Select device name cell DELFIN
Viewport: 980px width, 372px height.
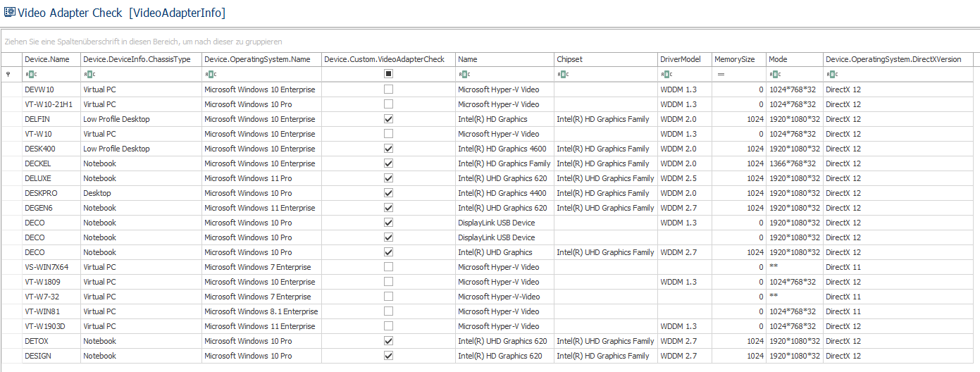[x=51, y=119]
